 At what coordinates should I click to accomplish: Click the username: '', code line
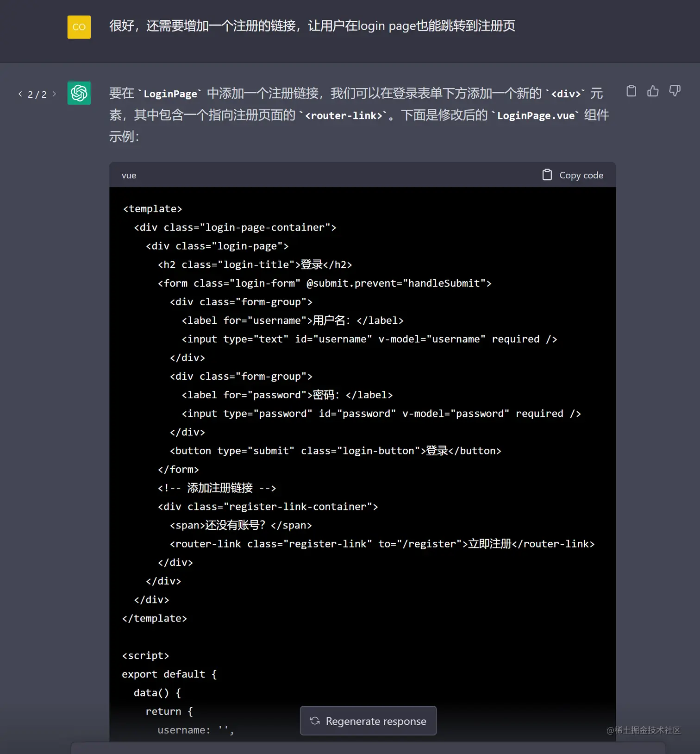(196, 730)
